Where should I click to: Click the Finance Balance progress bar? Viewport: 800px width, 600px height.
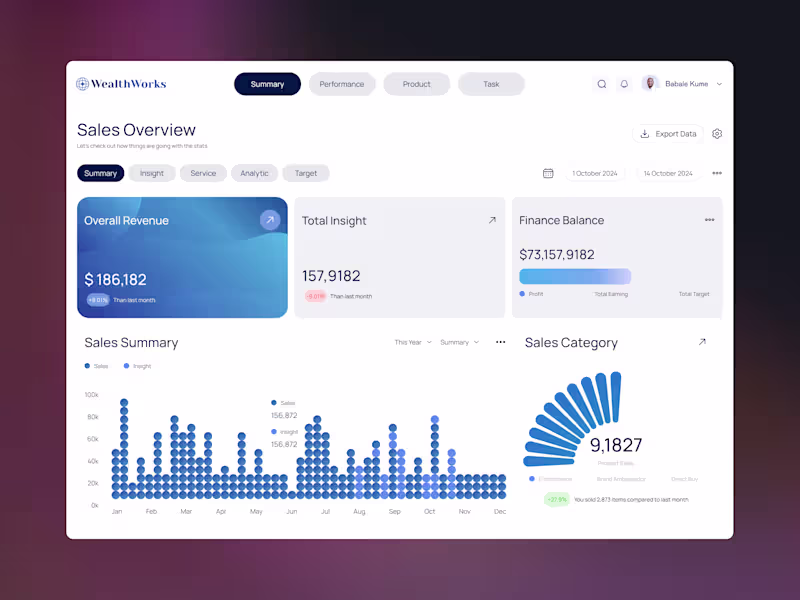click(575, 276)
